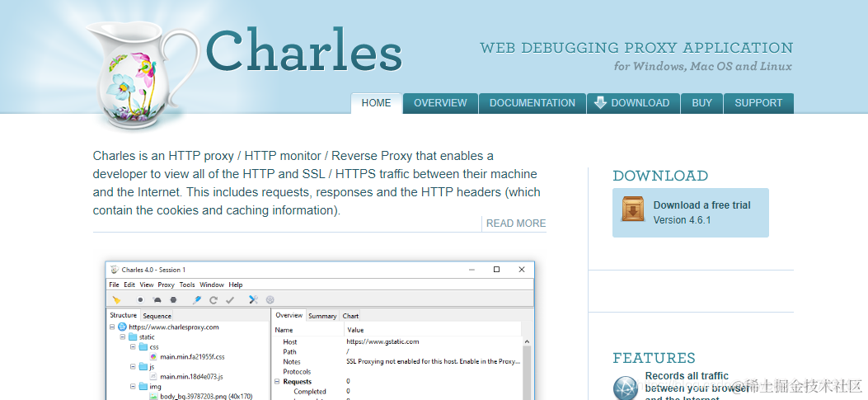The image size is (868, 400).
Task: Switch to the Structure tab
Action: click(123, 315)
